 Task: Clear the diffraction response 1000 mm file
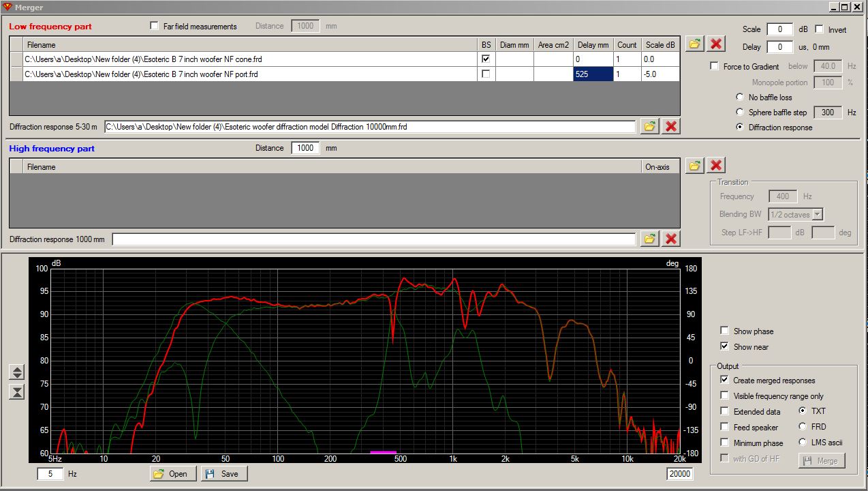pos(671,239)
